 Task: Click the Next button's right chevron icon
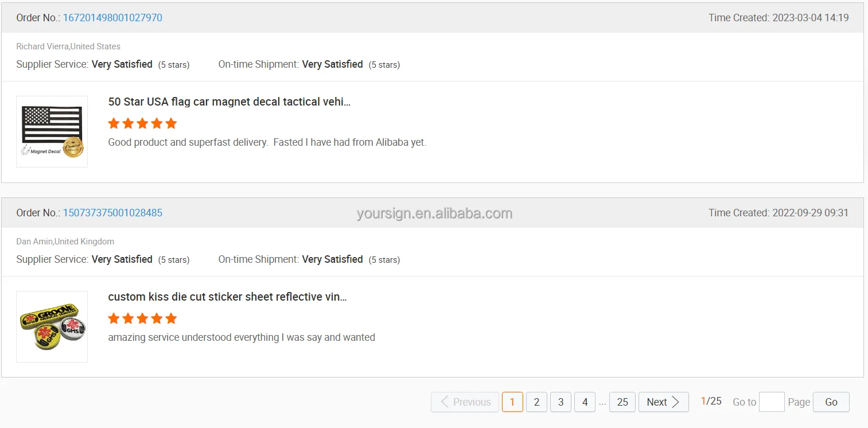pyautogui.click(x=676, y=402)
